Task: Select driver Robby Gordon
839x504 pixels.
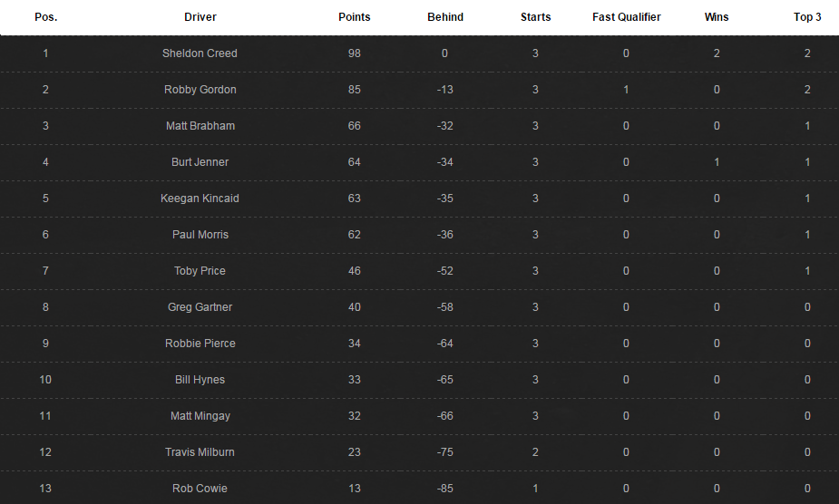Action: click(x=200, y=90)
